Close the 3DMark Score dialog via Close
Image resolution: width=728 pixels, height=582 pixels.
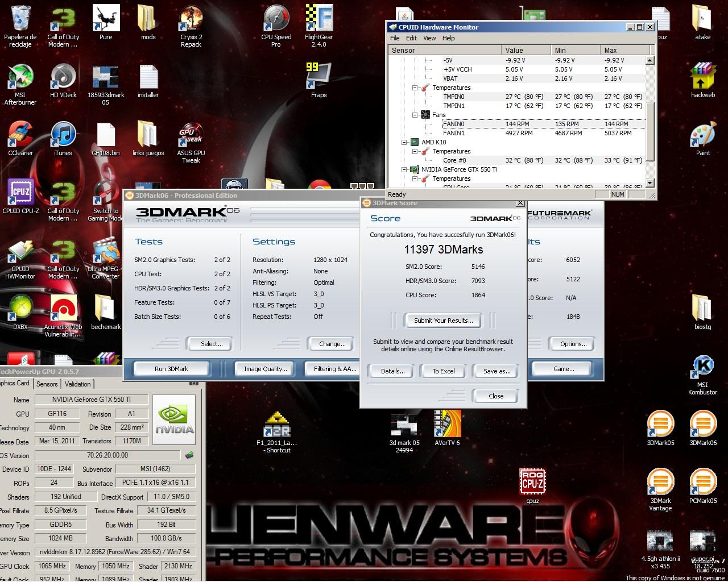[x=495, y=396]
